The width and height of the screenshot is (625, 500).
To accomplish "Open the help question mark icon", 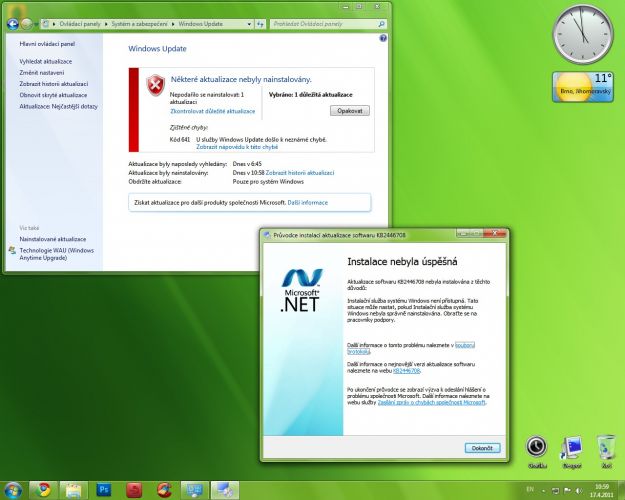I will [x=383, y=38].
